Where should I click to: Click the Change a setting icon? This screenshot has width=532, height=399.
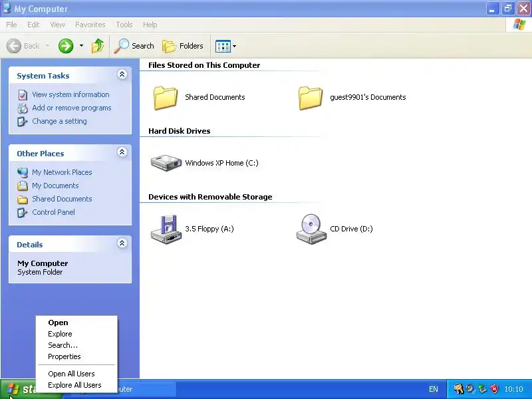(23, 122)
